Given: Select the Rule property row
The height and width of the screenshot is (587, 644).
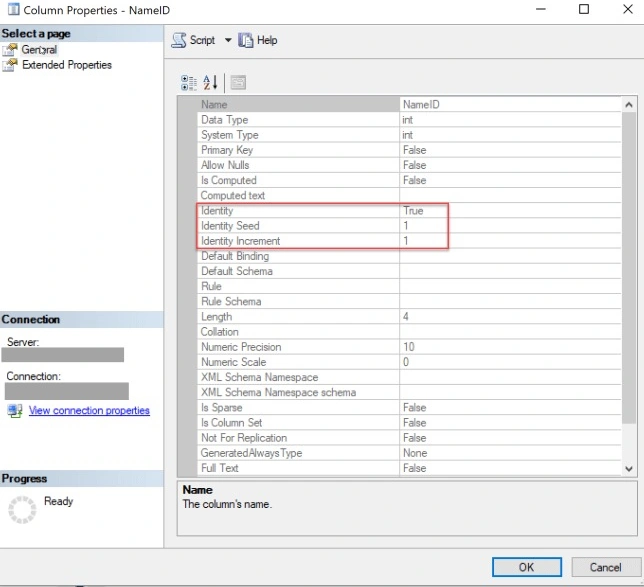Looking at the screenshot, I should point(409,286).
